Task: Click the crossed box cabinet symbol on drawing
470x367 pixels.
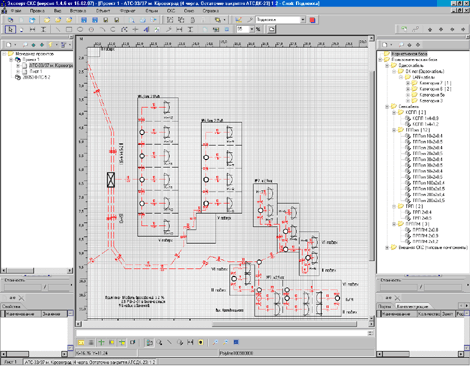Action: pos(111,180)
